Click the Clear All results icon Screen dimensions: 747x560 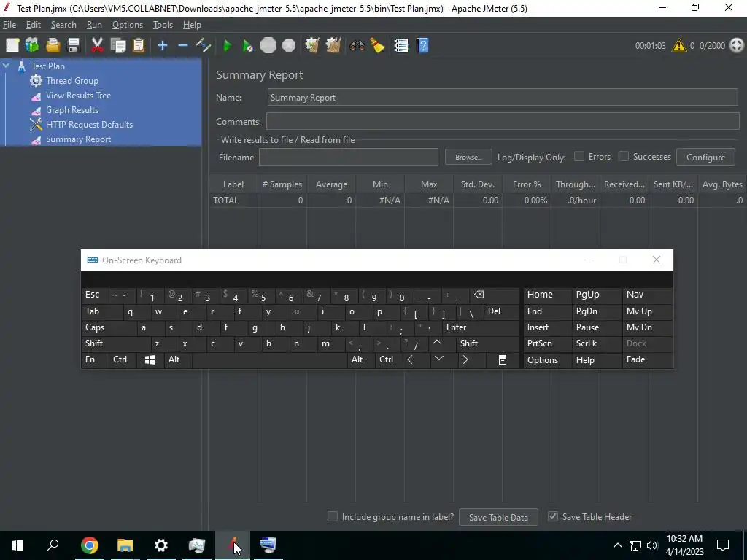(x=333, y=46)
